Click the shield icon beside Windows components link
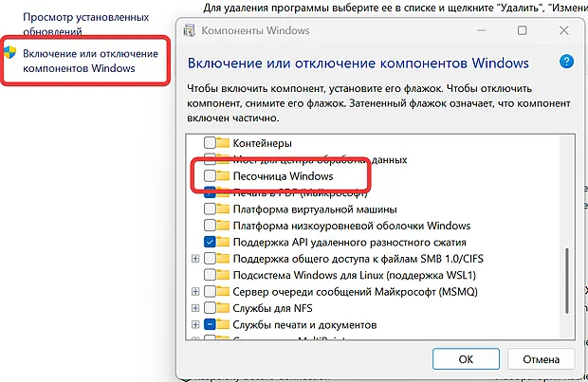Image resolution: width=588 pixels, height=382 pixels. tap(10, 53)
